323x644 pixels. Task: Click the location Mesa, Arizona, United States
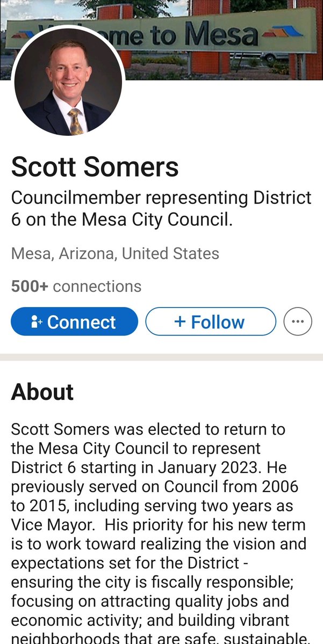point(115,253)
